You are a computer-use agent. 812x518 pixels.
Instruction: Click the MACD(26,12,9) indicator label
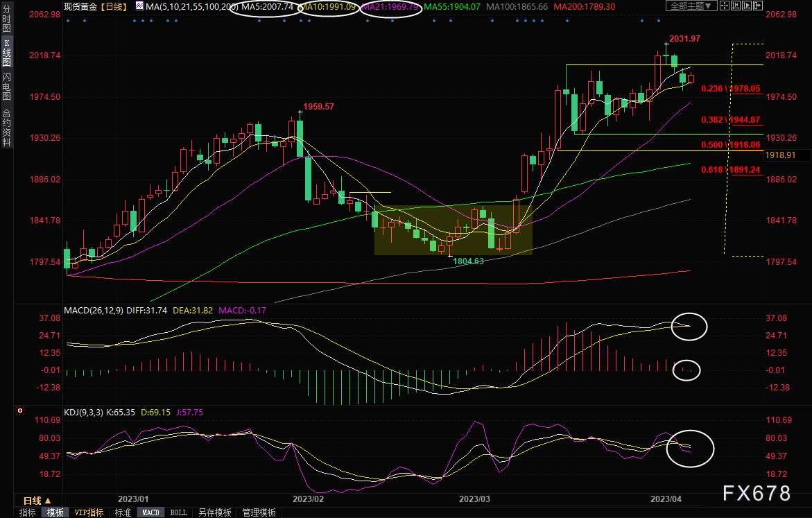(94, 310)
